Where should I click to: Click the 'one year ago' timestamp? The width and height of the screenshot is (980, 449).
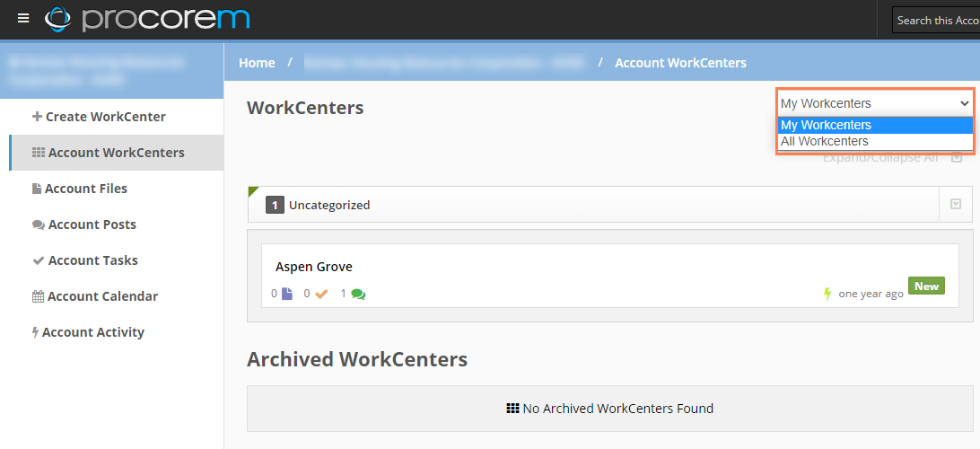click(871, 294)
